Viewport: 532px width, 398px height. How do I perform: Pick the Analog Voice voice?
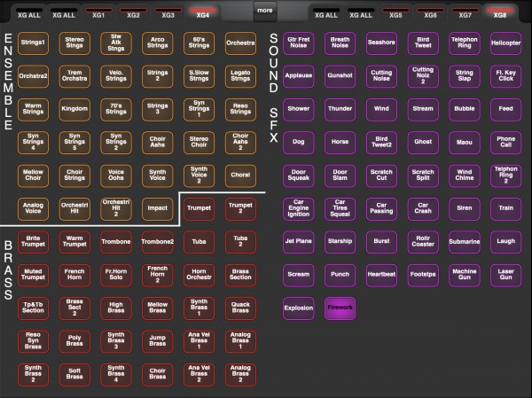(33, 208)
